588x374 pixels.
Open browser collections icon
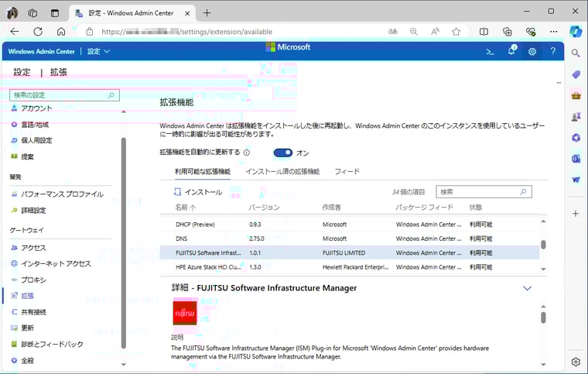tap(507, 32)
